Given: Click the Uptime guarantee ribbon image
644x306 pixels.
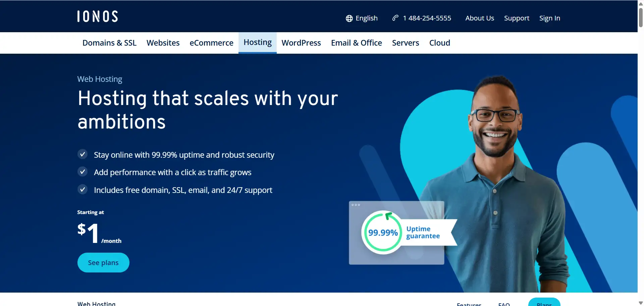Looking at the screenshot, I should tap(428, 232).
